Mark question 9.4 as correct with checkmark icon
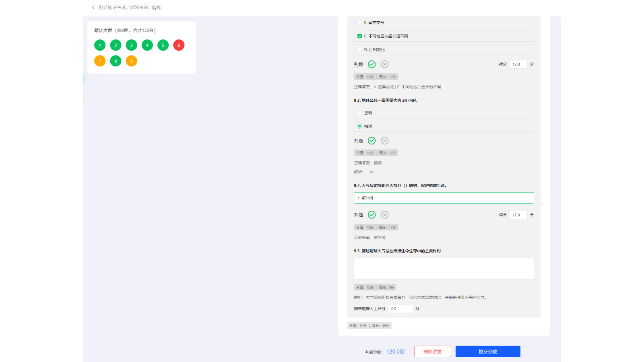This screenshot has height=362, width=644. [372, 215]
